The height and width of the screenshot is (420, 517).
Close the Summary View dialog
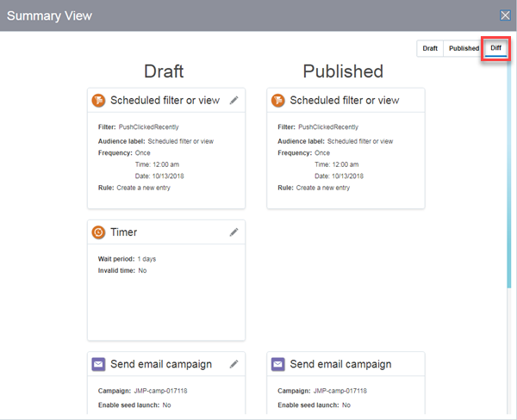(x=506, y=15)
